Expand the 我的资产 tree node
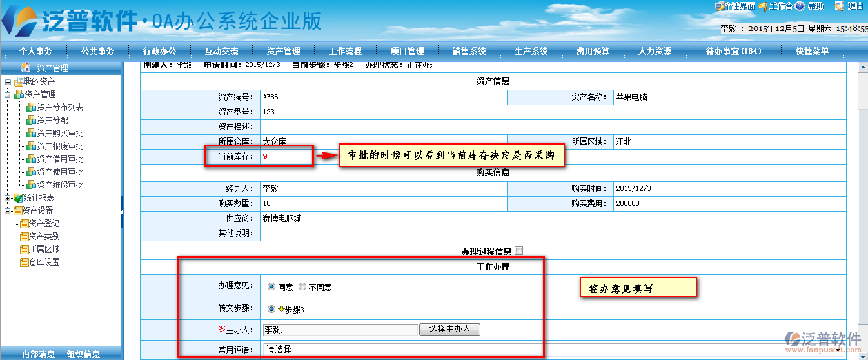 point(8,82)
